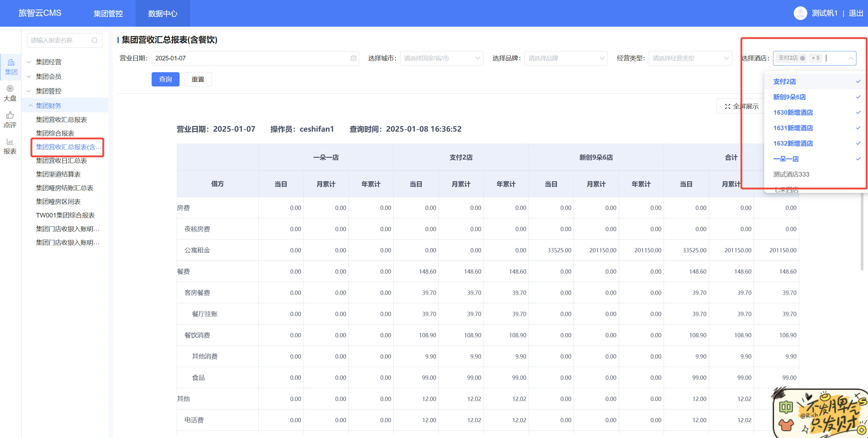
Task: Open the 经营类型 dropdown
Action: pos(690,58)
